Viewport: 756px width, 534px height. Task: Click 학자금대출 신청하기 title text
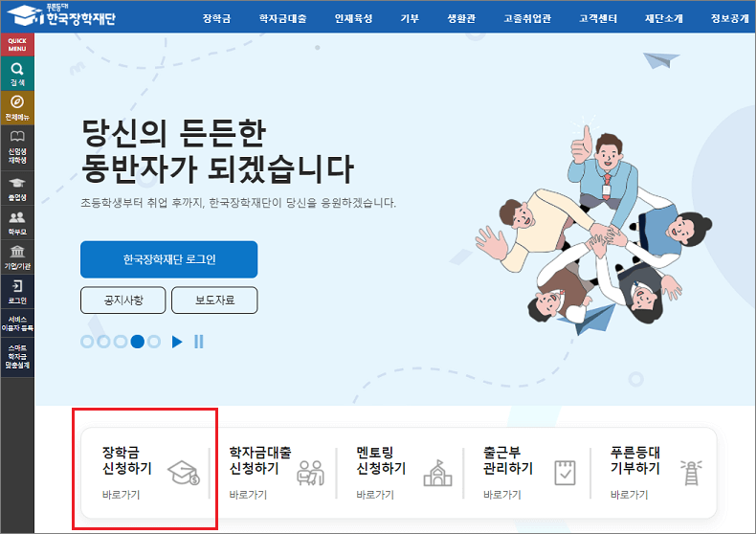[260, 460]
